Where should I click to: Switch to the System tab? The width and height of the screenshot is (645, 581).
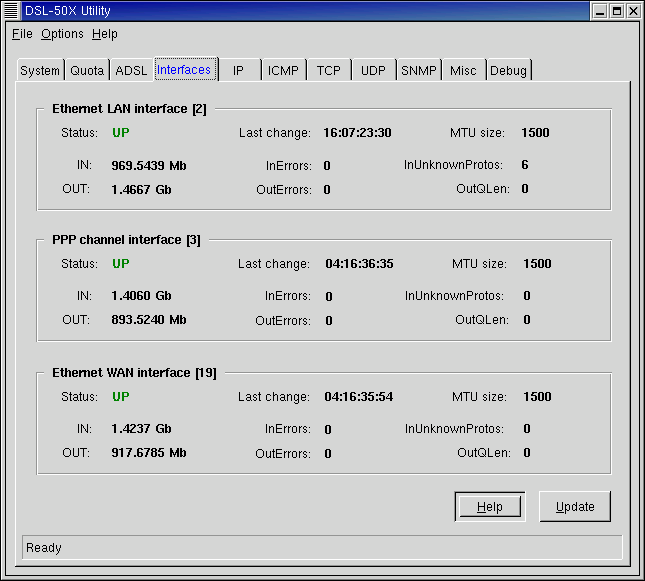click(40, 70)
